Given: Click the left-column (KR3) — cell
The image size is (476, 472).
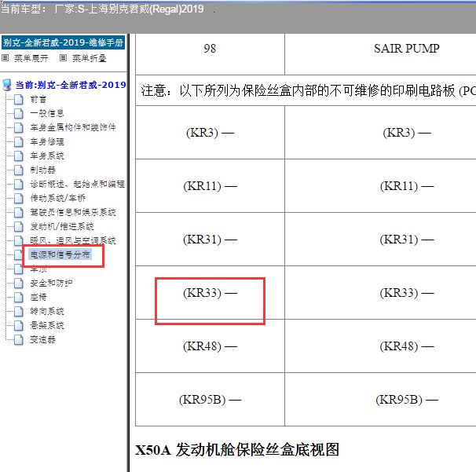Looking at the screenshot, I should pos(210,133).
